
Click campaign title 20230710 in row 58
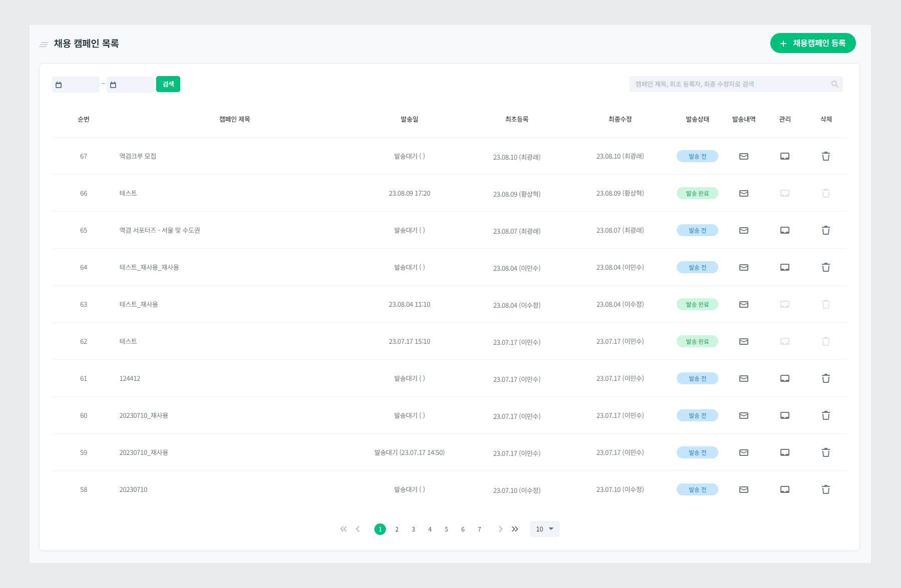click(x=133, y=489)
